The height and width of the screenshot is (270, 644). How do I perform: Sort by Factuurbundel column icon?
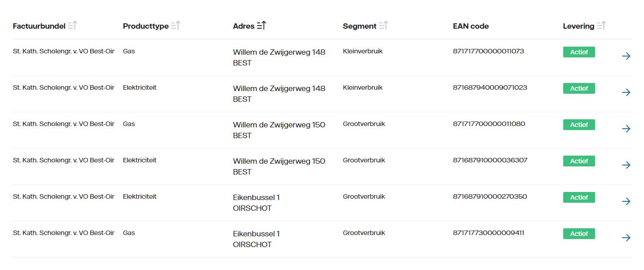click(72, 26)
